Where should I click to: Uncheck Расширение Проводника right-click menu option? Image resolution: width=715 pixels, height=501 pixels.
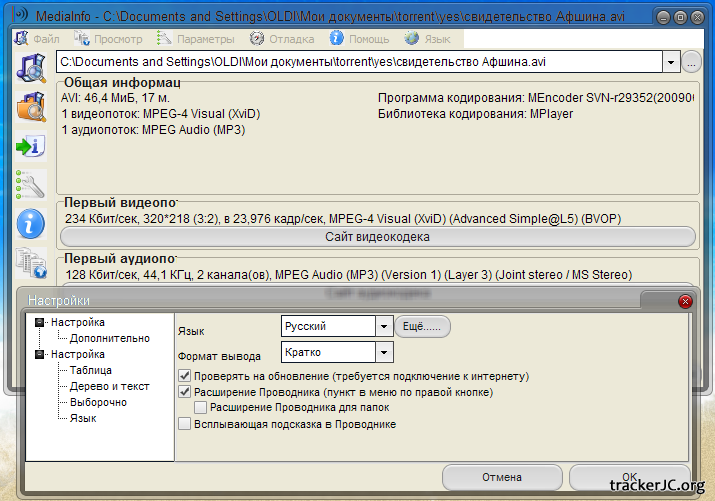point(184,392)
